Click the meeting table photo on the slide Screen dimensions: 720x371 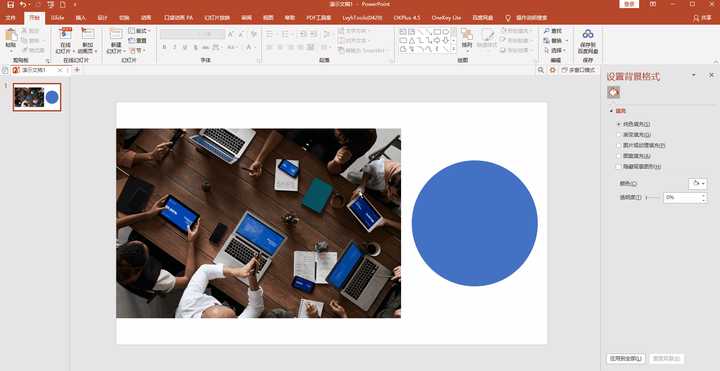coord(259,223)
